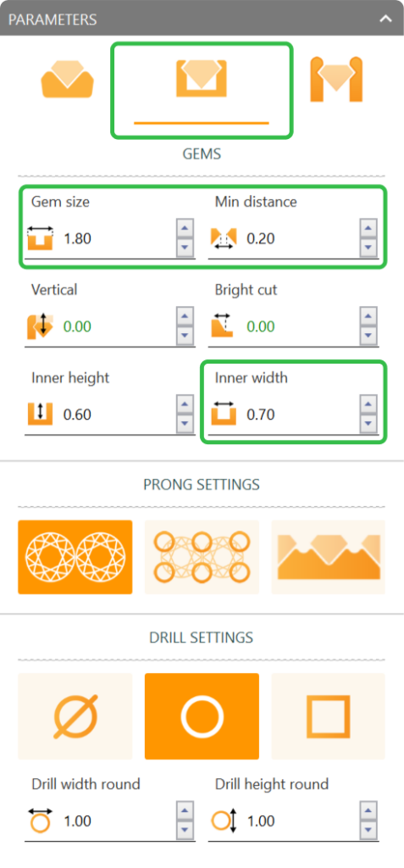
Task: Select the square drill shape option
Action: tap(328, 716)
